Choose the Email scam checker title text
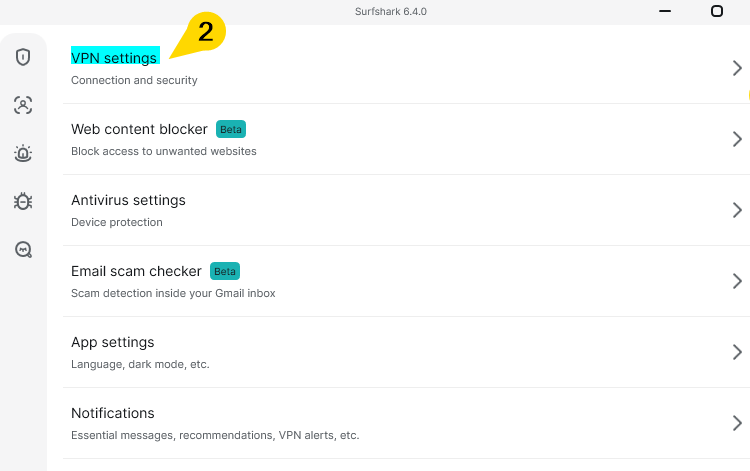Screen dimensions: 750x471 (x=136, y=271)
